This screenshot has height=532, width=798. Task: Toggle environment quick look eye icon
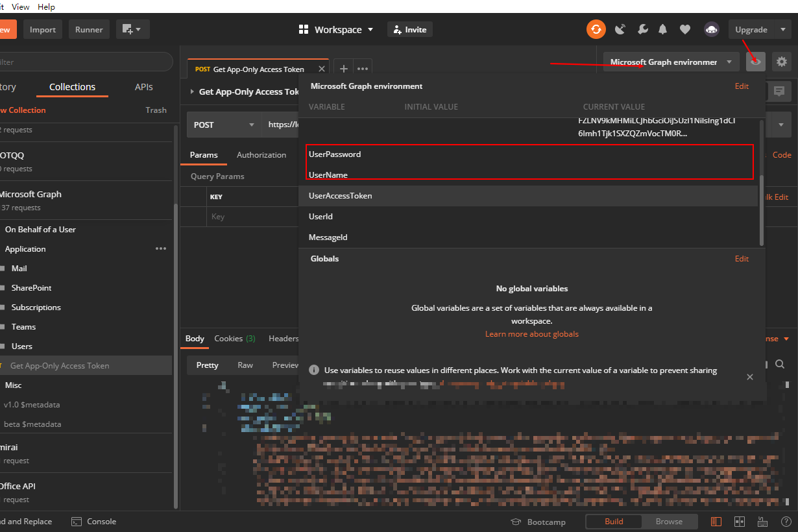click(756, 62)
